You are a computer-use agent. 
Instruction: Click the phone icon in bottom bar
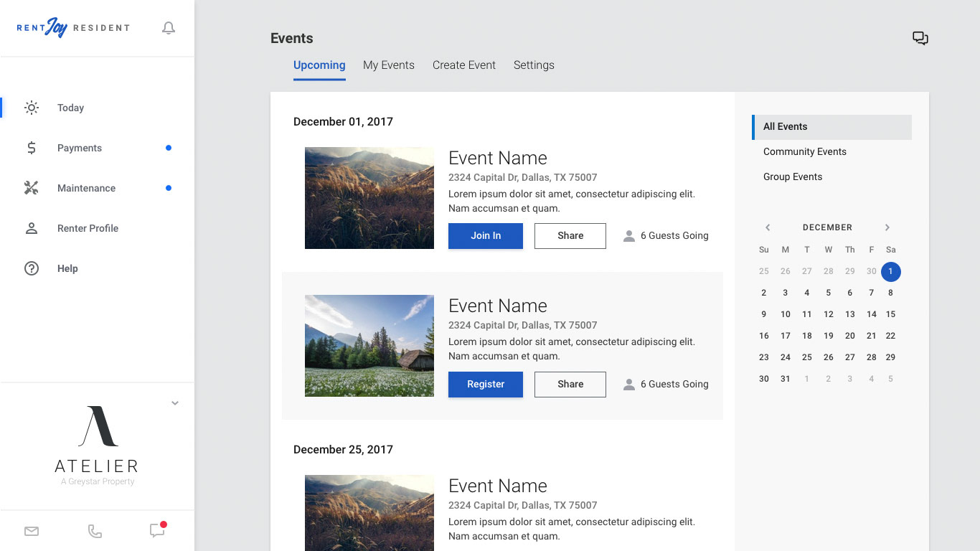click(95, 531)
